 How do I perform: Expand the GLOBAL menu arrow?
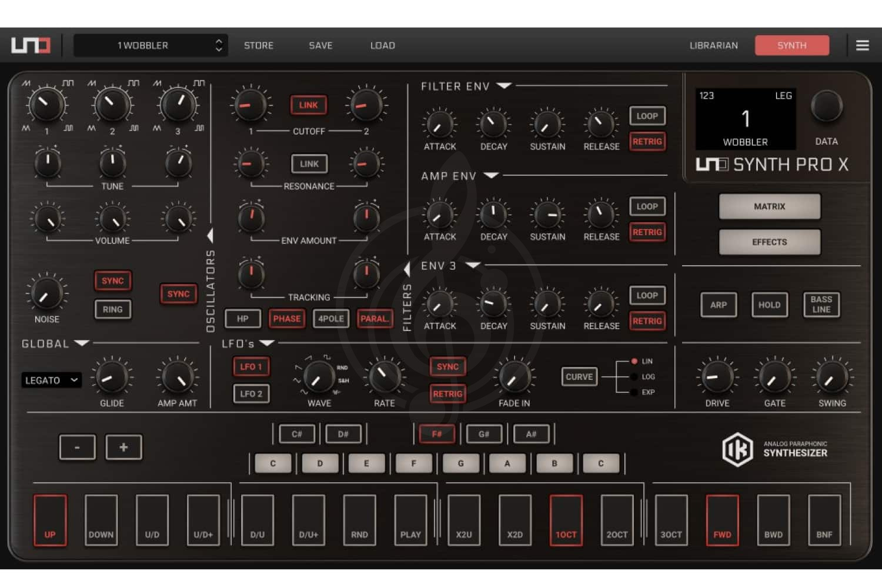pyautogui.click(x=81, y=343)
